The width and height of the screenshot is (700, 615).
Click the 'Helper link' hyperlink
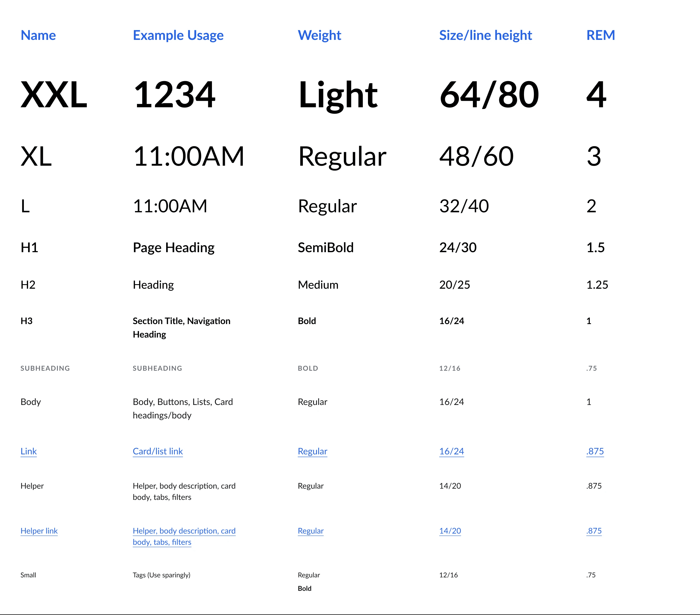(x=39, y=531)
